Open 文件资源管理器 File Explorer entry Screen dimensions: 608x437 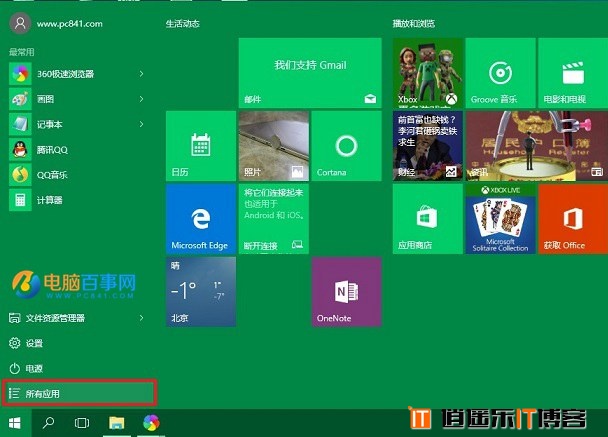coord(78,318)
